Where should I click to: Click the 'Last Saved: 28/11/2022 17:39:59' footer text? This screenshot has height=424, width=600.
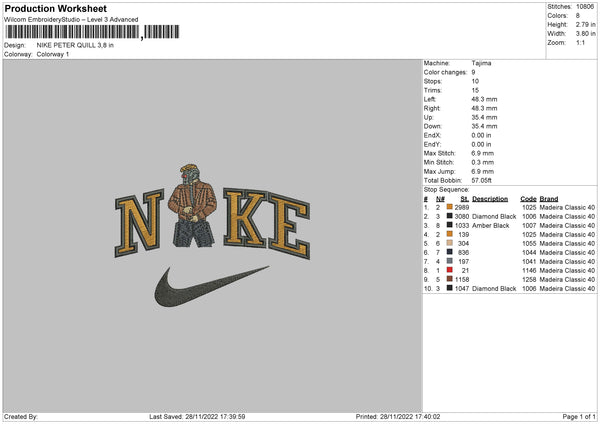pos(197,416)
